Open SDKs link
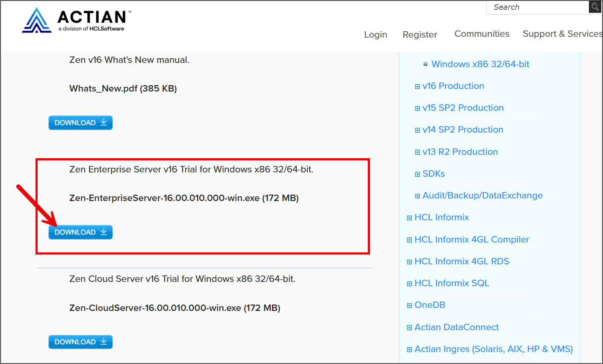This screenshot has height=364, width=603. 434,174
